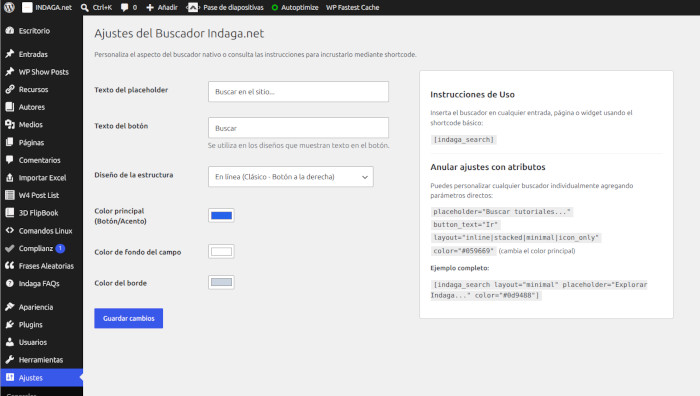Focus the Texto del placeholder input field
This screenshot has width=700, height=396.
[x=298, y=92]
